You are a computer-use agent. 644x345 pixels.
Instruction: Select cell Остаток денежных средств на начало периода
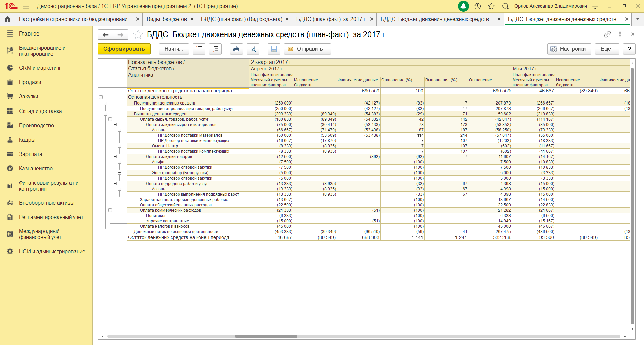(x=188, y=91)
